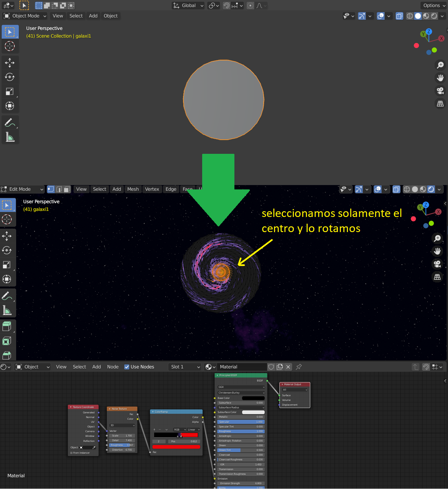
Task: Enable face select mode
Action: click(x=67, y=189)
